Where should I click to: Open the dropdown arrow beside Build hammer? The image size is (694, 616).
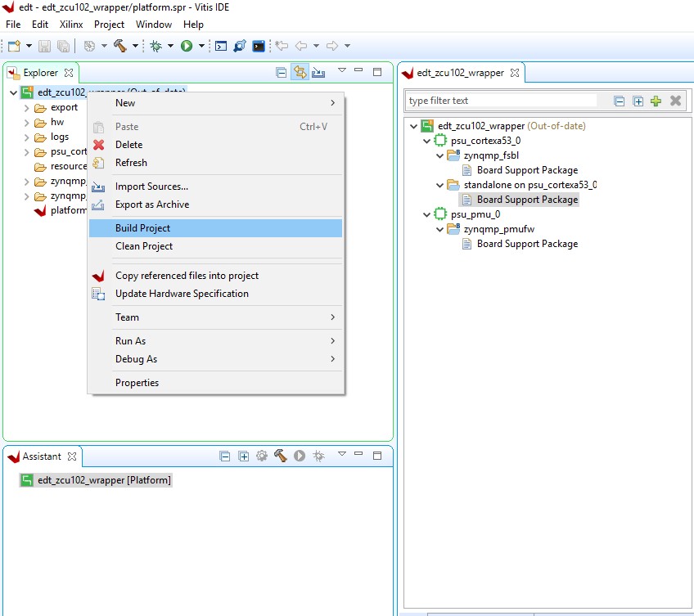coord(135,46)
